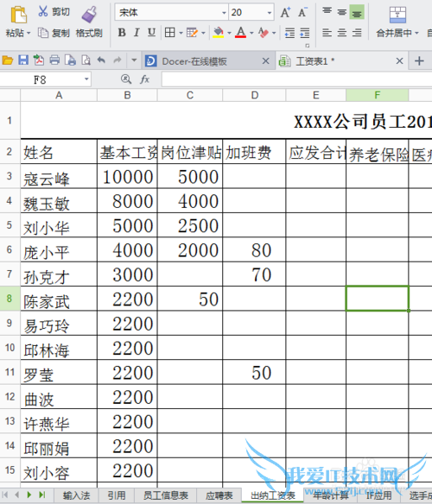Screen dimensions: 432x504
Task: Click the zoom magnifier beside fx
Action: (x=126, y=79)
